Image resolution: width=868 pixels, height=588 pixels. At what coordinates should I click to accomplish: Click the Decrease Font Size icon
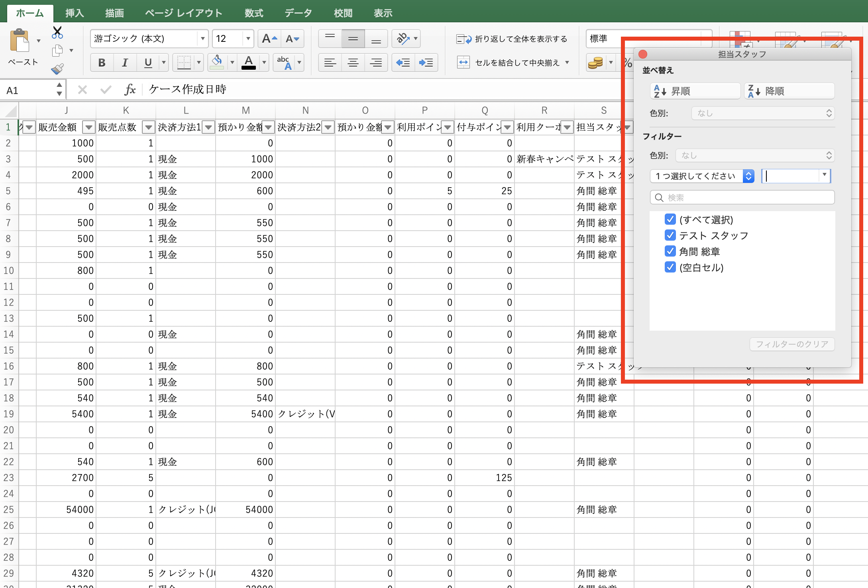pyautogui.click(x=292, y=39)
